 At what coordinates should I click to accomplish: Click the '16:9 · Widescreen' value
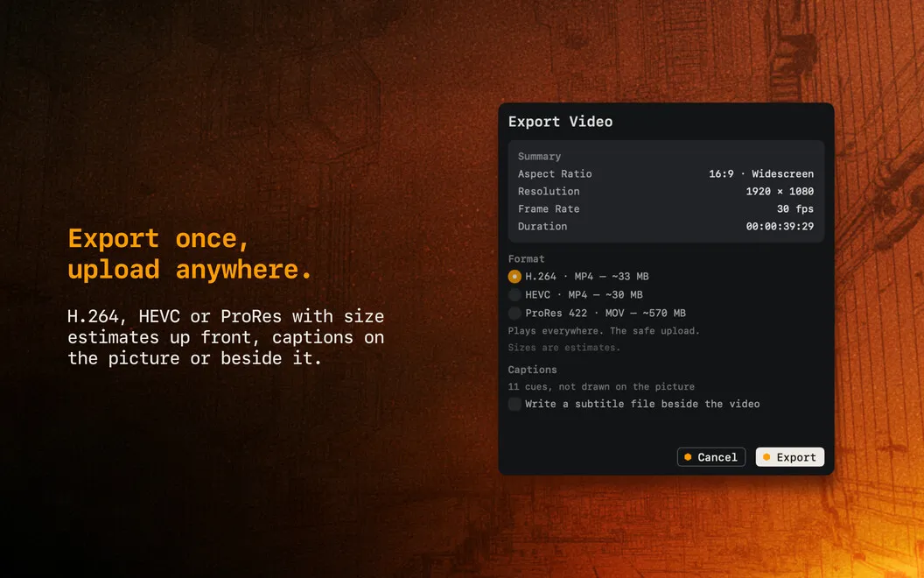[760, 174]
